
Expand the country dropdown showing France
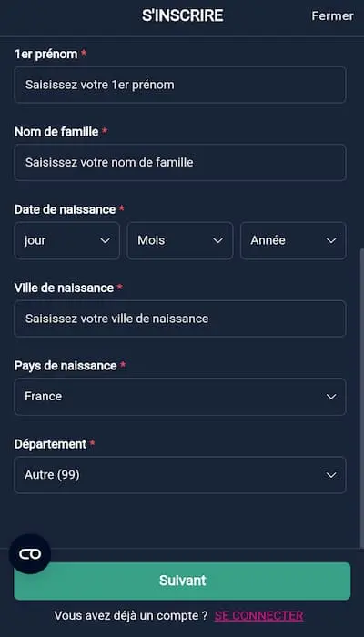coord(180,397)
